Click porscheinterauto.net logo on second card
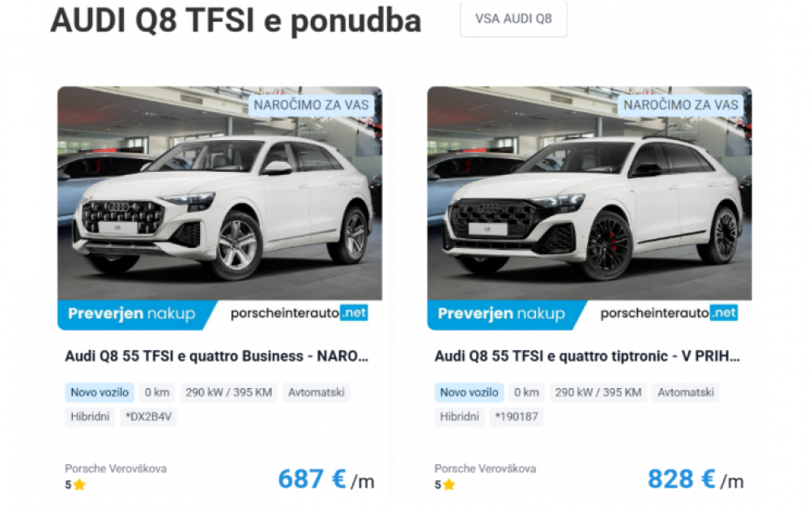Image resolution: width=812 pixels, height=512 pixels. [669, 313]
